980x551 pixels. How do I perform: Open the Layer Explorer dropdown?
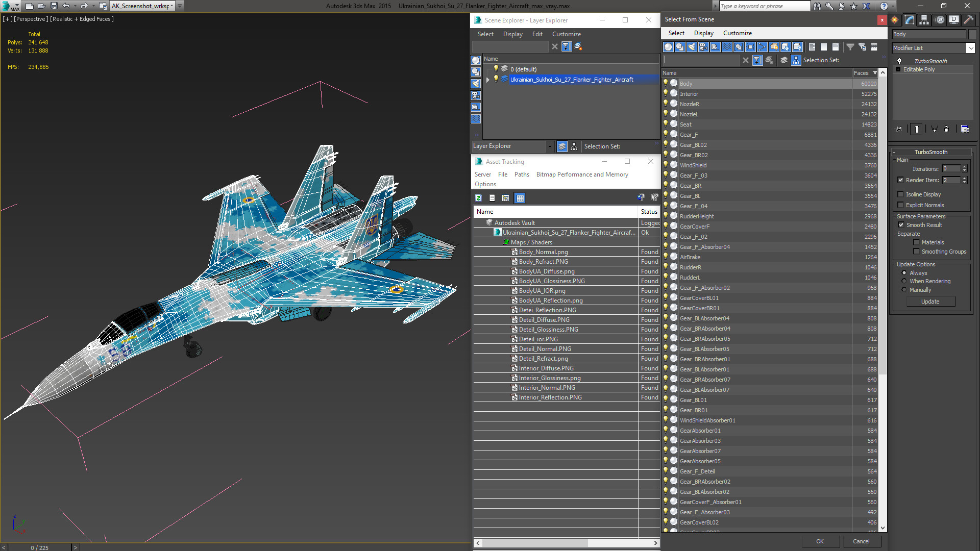tap(550, 146)
